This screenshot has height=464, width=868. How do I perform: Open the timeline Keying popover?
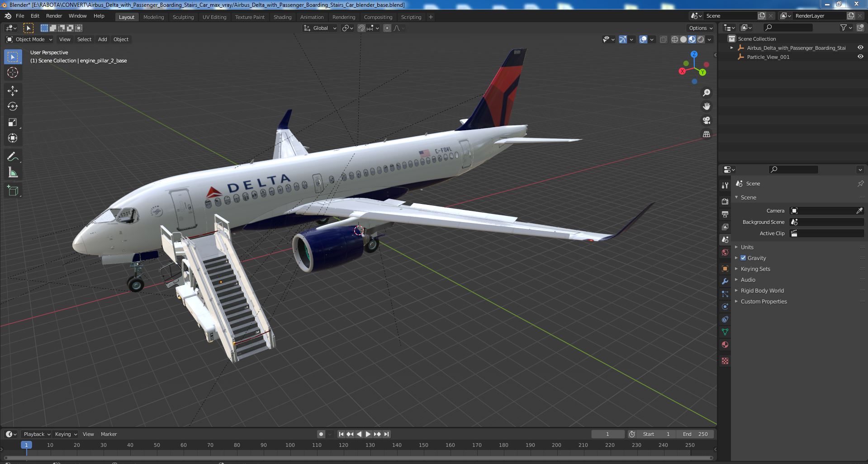66,434
